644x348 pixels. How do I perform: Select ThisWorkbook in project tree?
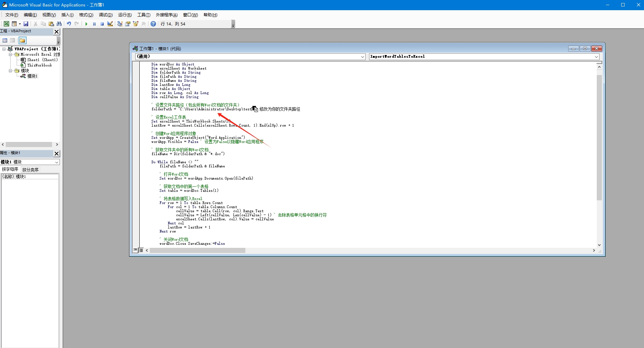[x=39, y=65]
